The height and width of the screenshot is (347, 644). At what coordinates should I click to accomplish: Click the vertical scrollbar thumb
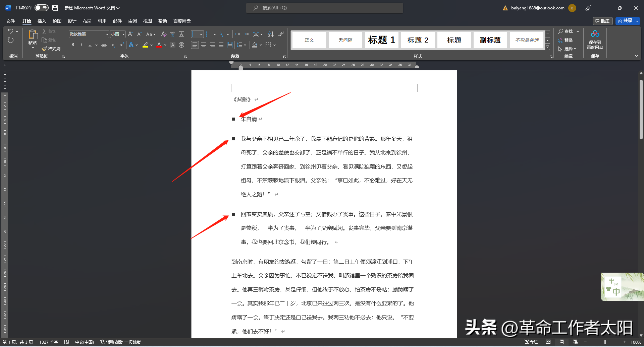point(641,110)
